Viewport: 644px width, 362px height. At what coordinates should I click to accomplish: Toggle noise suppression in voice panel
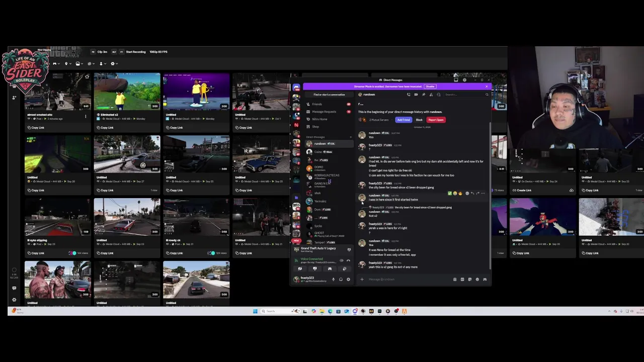(x=342, y=260)
